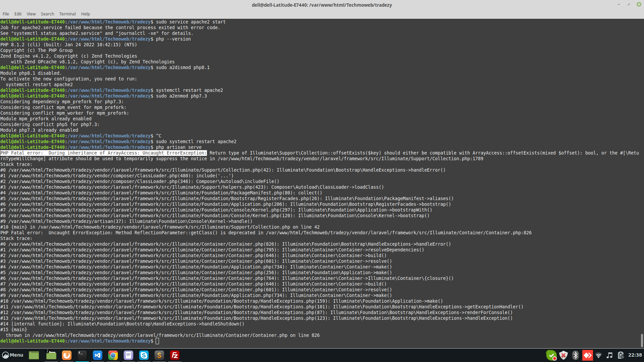Click '#10 {main}' Collection.php line 42 text
The height and width of the screenshot is (362, 644).
(160, 227)
